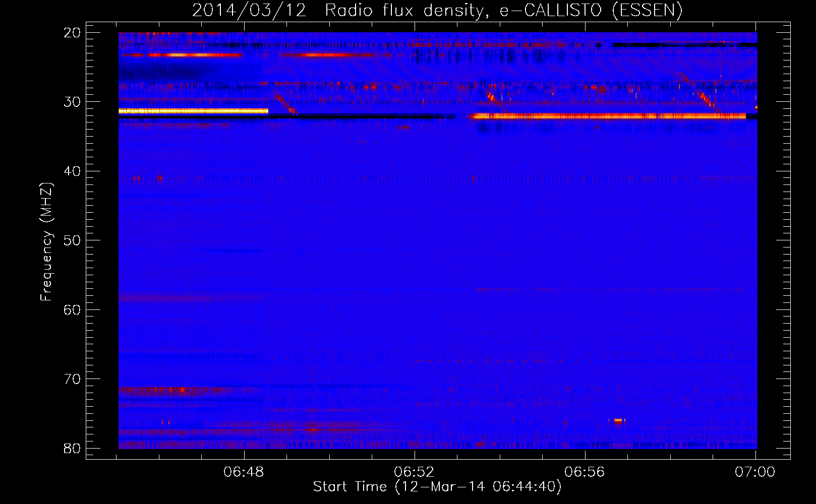Click the 'Frequency (MHZ)' y-axis label
The image size is (816, 504).
[46, 241]
